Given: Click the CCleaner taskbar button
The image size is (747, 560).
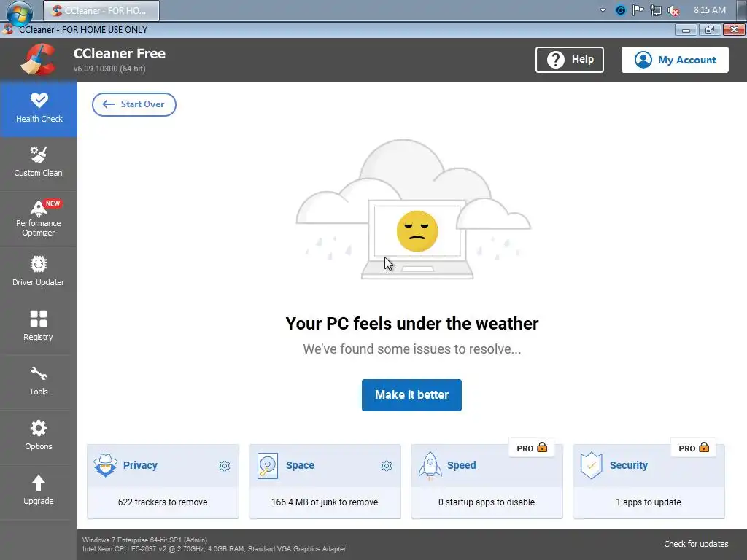Looking at the screenshot, I should tap(101, 10).
